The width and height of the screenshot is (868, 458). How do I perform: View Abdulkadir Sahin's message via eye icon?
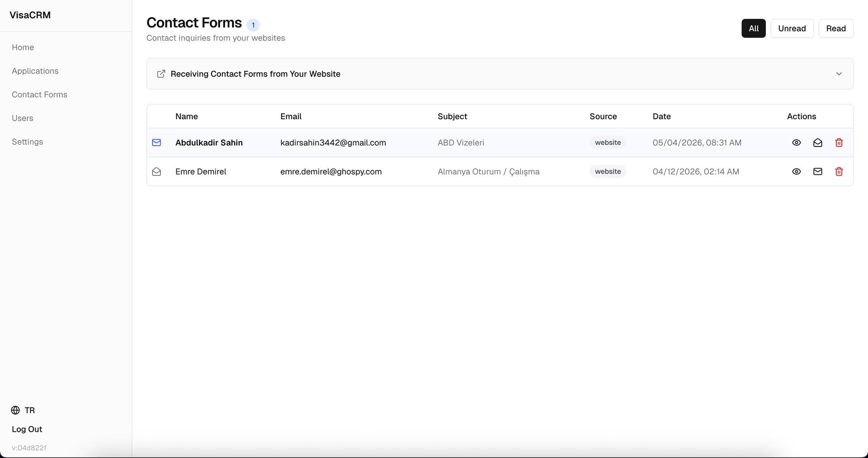(x=797, y=143)
